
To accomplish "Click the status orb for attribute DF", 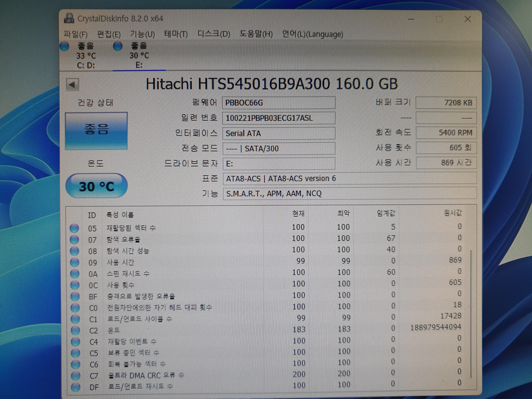I will click(x=76, y=387).
